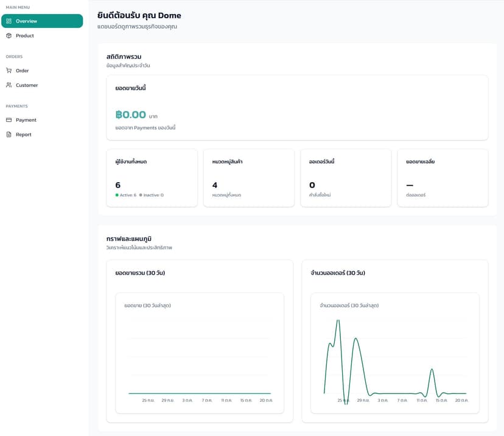
Task: Click the Overview grid icon in sidebar
Action: (x=9, y=21)
